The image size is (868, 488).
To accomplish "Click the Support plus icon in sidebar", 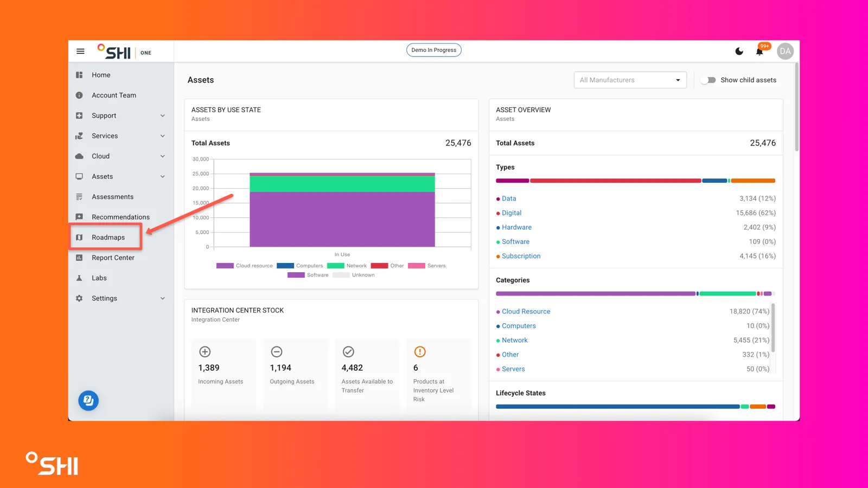I will click(79, 115).
